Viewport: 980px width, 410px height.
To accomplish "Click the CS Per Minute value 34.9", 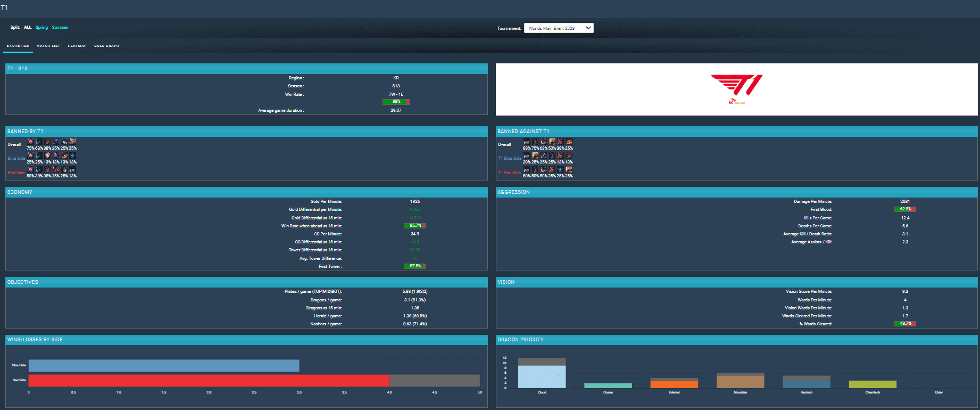I will click(x=415, y=234).
